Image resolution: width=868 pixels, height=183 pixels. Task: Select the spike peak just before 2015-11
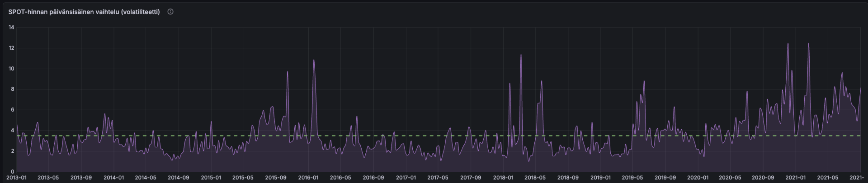288,72
